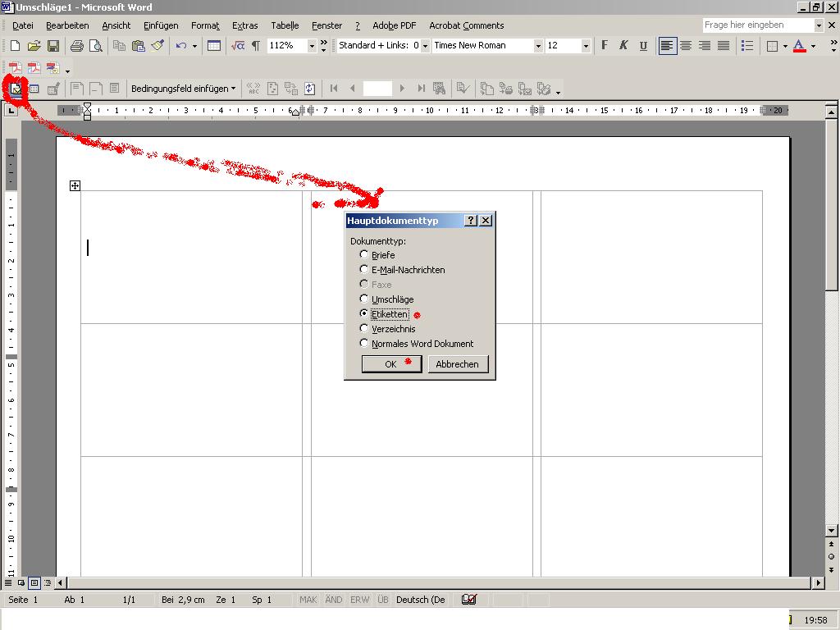Click the Insert Table icon

pos(214,46)
